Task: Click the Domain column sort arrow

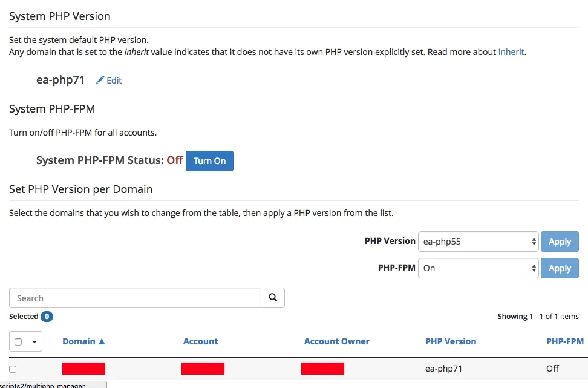Action: coord(102,341)
